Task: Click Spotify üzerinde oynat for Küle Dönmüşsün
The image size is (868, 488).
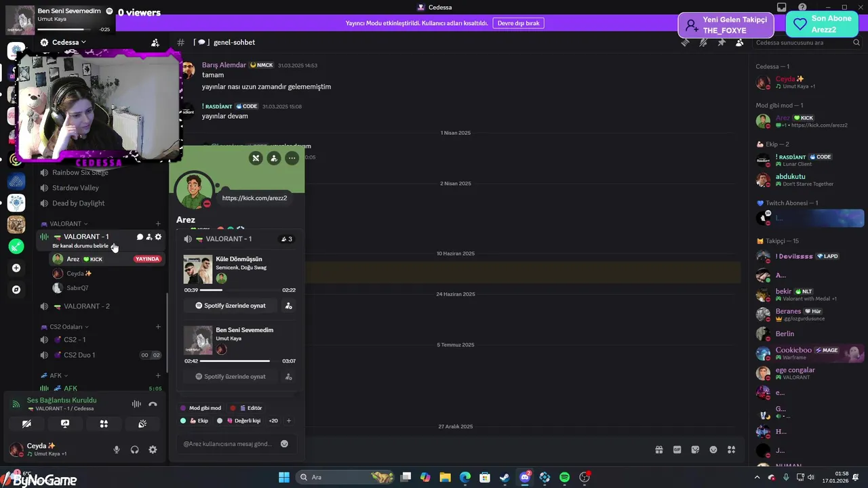Action: [231, 306]
